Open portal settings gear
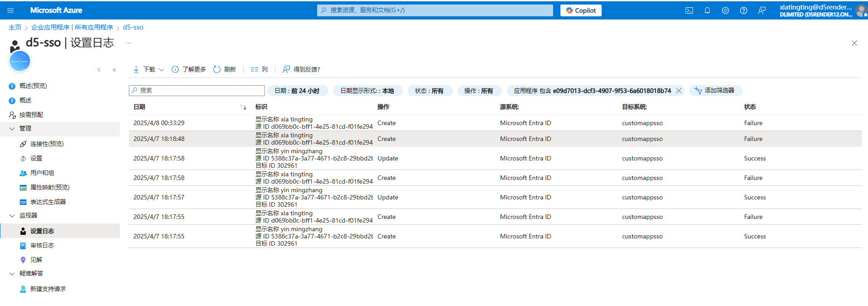Image resolution: width=868 pixels, height=306 pixels. click(726, 10)
